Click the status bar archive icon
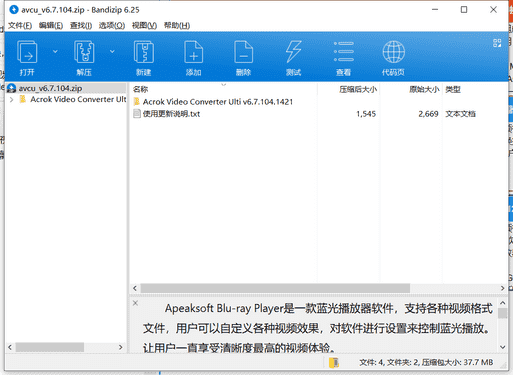The image size is (513, 375). (x=334, y=362)
